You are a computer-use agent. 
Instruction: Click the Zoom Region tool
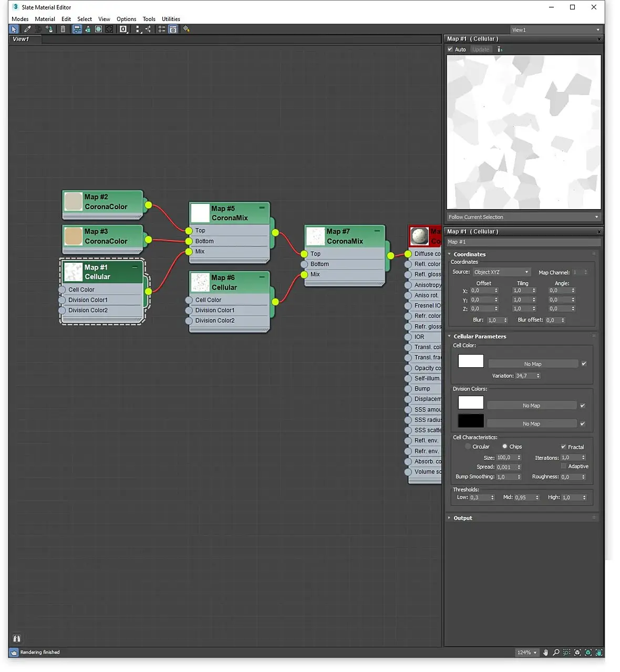point(566,653)
